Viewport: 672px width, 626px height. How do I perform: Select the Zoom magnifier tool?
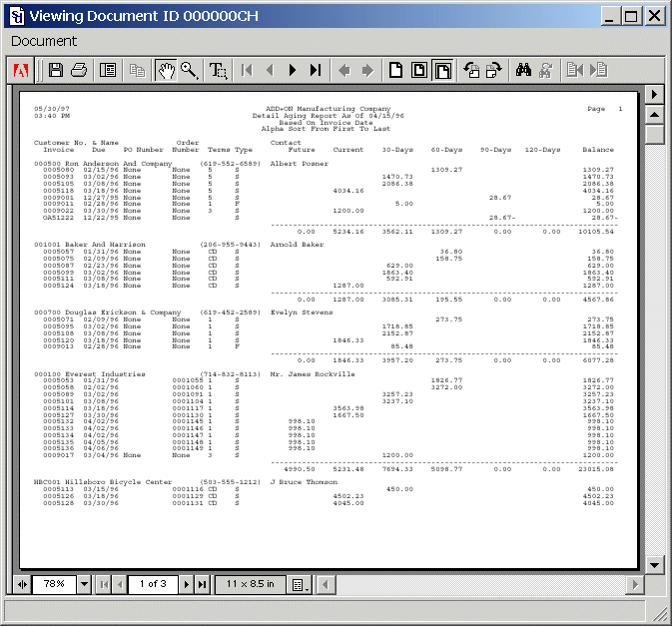(x=189, y=70)
